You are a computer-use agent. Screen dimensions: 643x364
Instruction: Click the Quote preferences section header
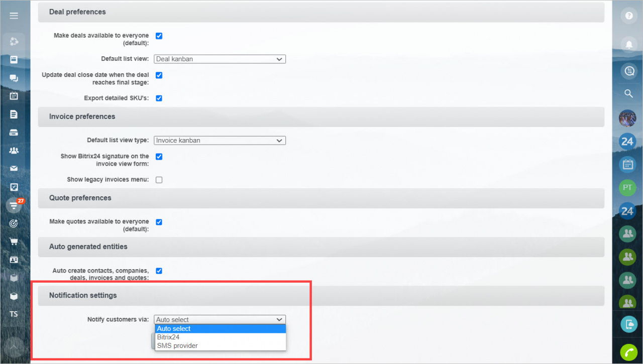(x=321, y=198)
